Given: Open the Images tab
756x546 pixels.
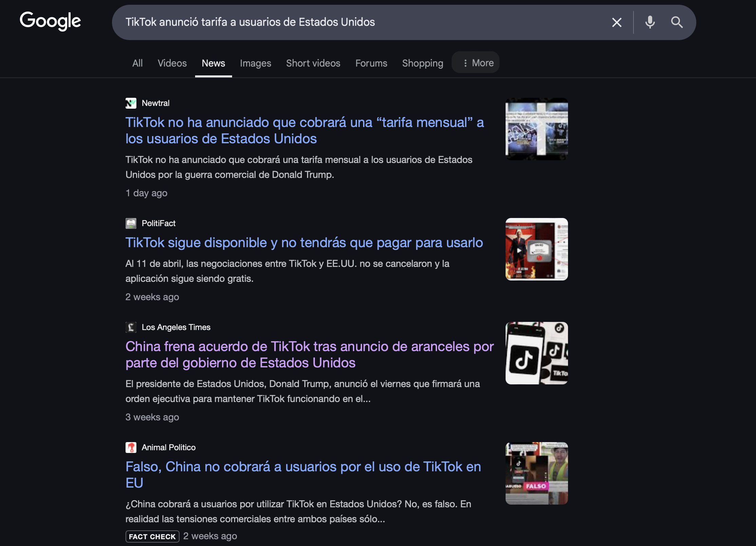Looking at the screenshot, I should pyautogui.click(x=256, y=63).
